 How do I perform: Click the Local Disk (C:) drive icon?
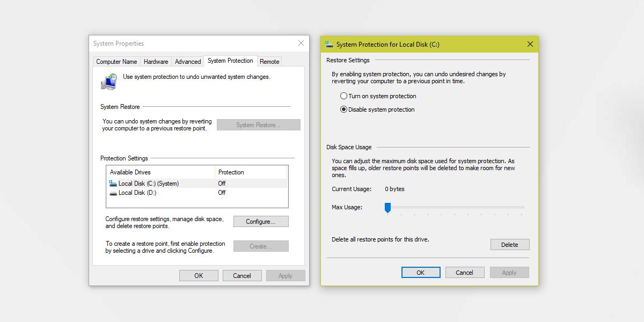coord(114,183)
